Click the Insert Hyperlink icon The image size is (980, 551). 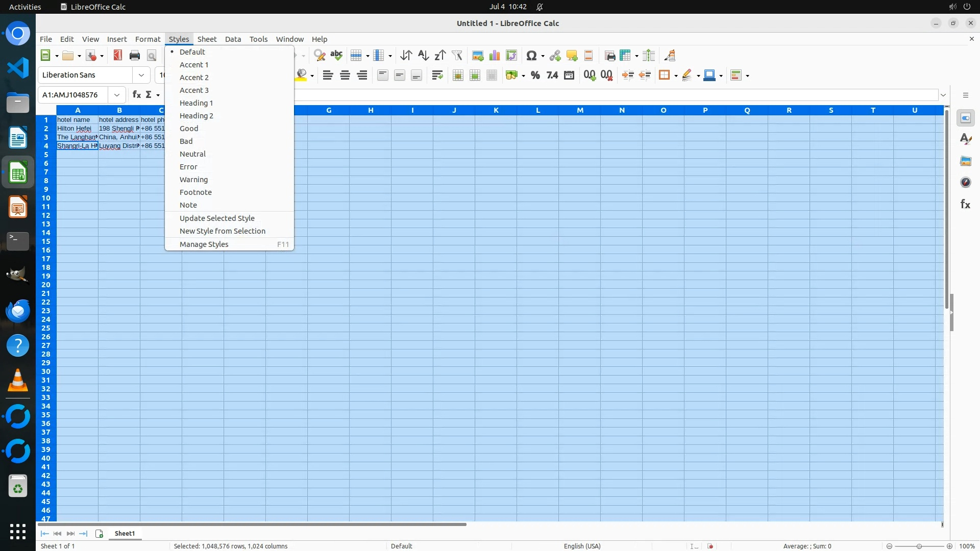coord(555,56)
